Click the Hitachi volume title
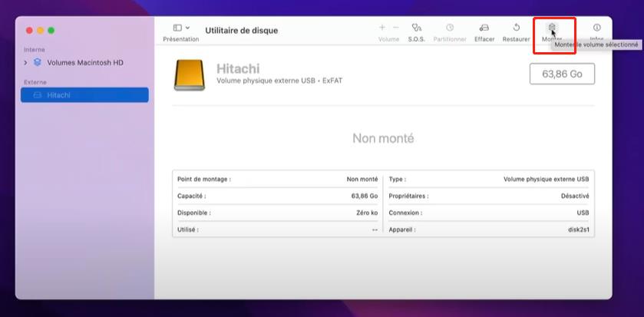 pyautogui.click(x=238, y=68)
